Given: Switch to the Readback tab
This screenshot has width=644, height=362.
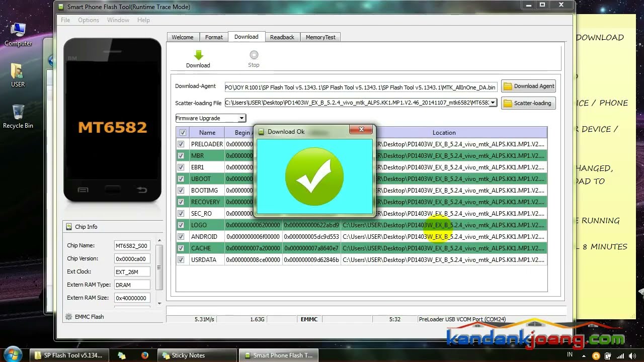Looking at the screenshot, I should click(x=282, y=37).
